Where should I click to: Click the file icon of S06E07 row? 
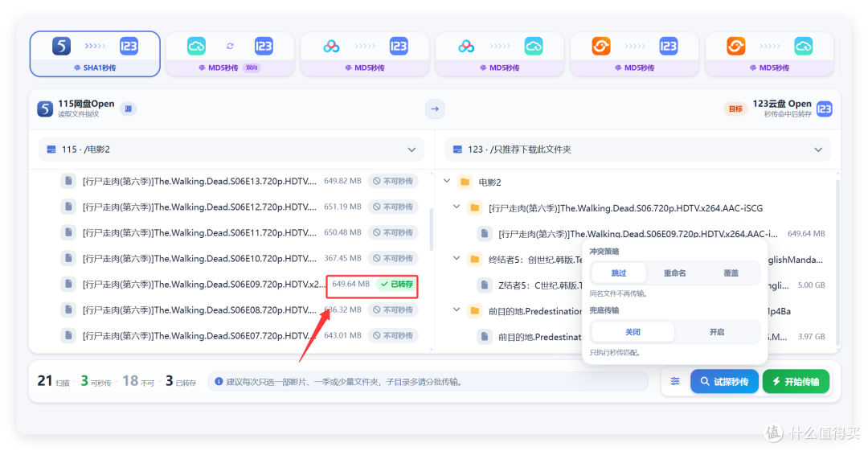click(68, 336)
